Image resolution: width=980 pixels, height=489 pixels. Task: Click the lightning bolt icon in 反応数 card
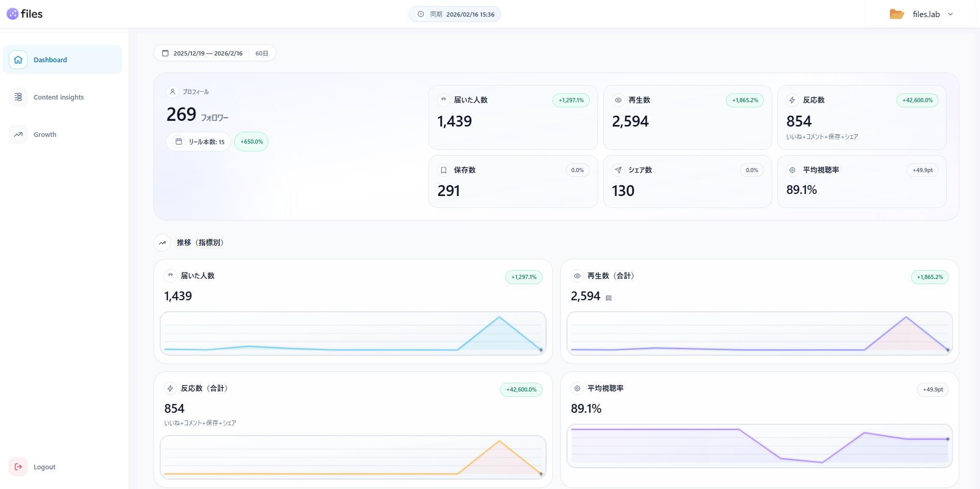792,100
